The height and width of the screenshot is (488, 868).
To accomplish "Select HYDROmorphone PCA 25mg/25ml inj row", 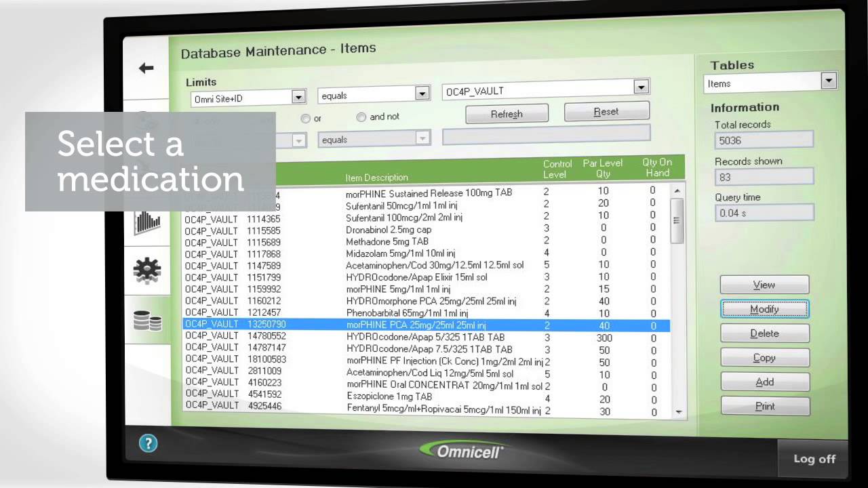I will 426,302.
